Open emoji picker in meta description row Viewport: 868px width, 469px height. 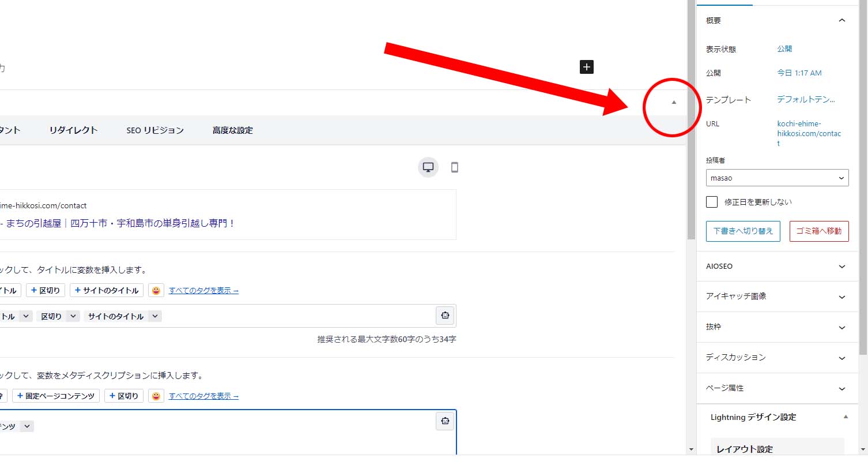pos(156,396)
